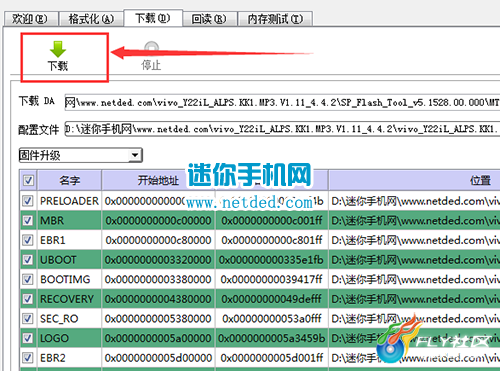Click LOGO end address 0x0000000005a3459b

point(272,338)
